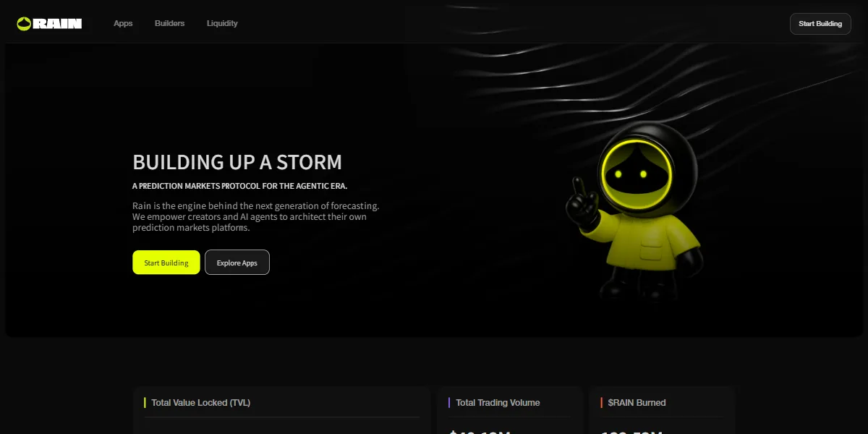
Task: Open the Builders navigation item
Action: tap(169, 23)
